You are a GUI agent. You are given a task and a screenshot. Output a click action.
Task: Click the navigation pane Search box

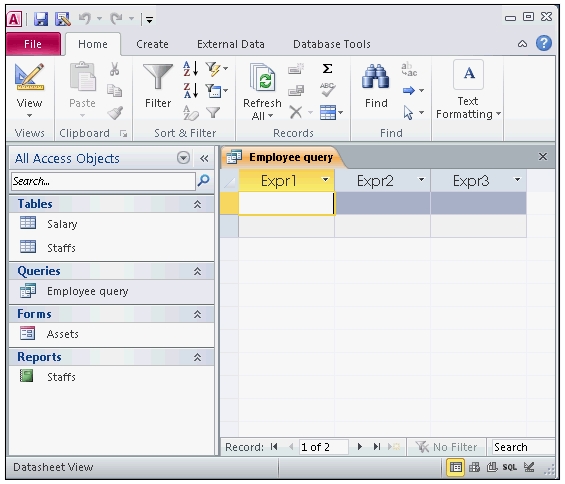pos(103,181)
